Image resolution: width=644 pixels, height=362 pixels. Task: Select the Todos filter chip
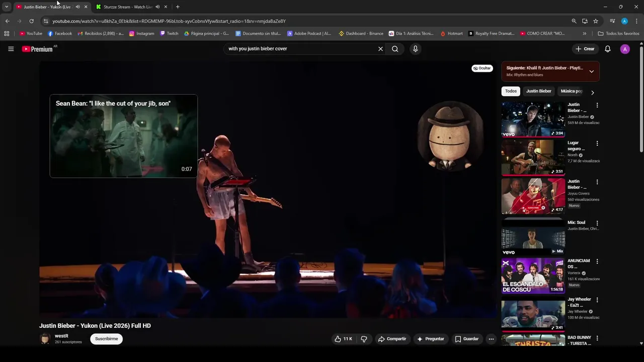(x=511, y=91)
